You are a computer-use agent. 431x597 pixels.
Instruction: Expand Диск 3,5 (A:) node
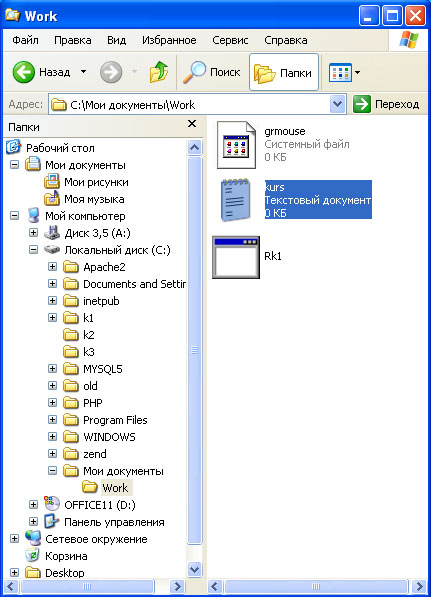click(34, 233)
